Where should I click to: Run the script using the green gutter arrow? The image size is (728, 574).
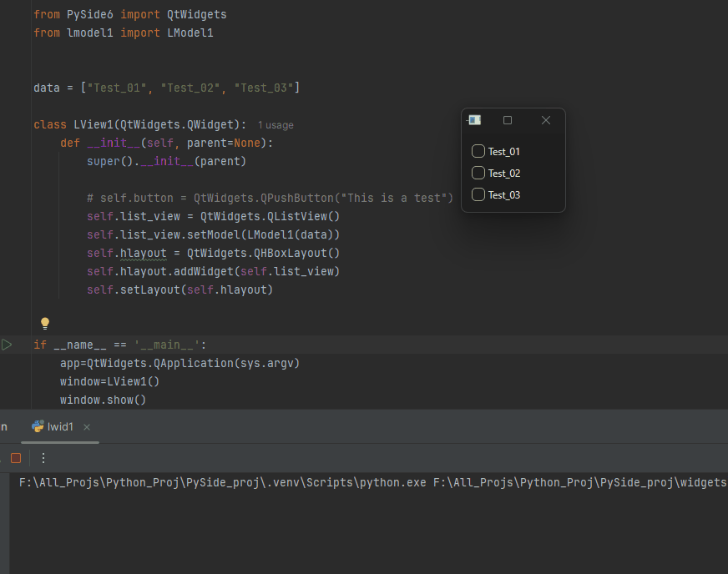(x=6, y=344)
